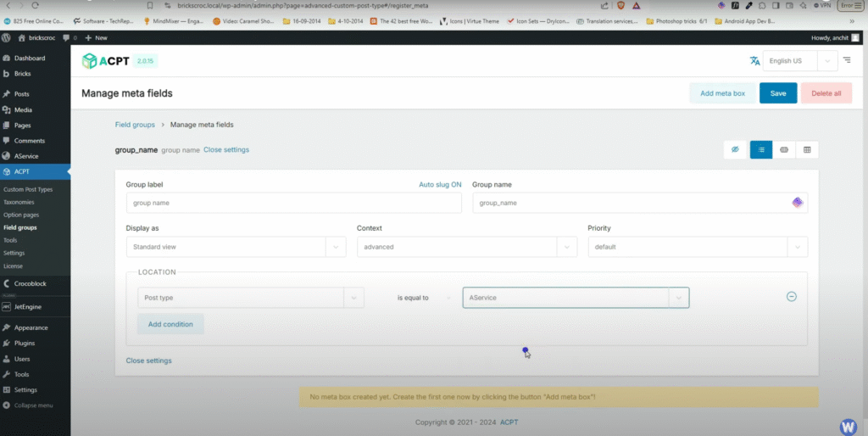Click the purple icon in Group name field

pyautogui.click(x=797, y=203)
